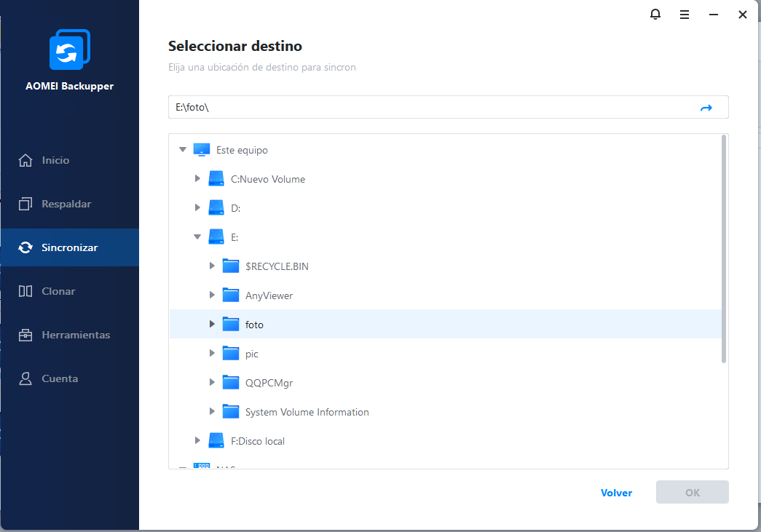Close the AOMEI Backupper window
The height and width of the screenshot is (532, 761).
743,15
